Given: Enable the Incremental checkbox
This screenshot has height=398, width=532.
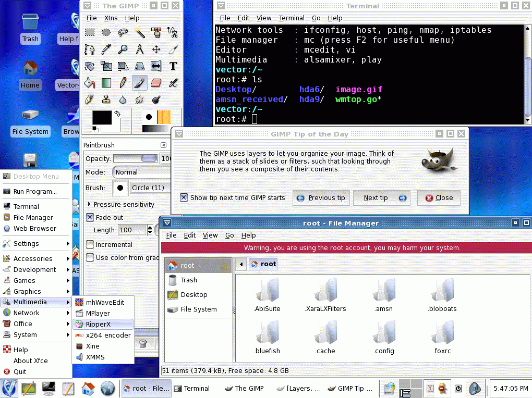Looking at the screenshot, I should click(x=90, y=244).
